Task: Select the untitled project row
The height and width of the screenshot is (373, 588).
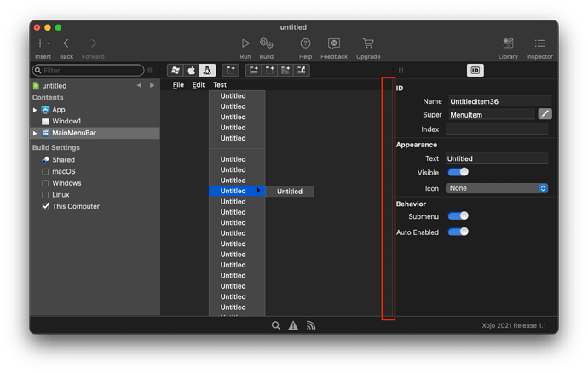Action: point(55,85)
